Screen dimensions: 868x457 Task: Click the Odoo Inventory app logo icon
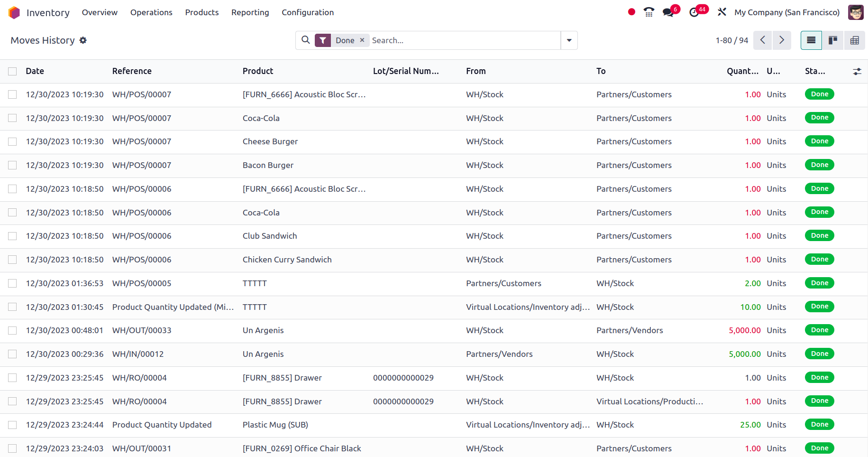point(14,12)
